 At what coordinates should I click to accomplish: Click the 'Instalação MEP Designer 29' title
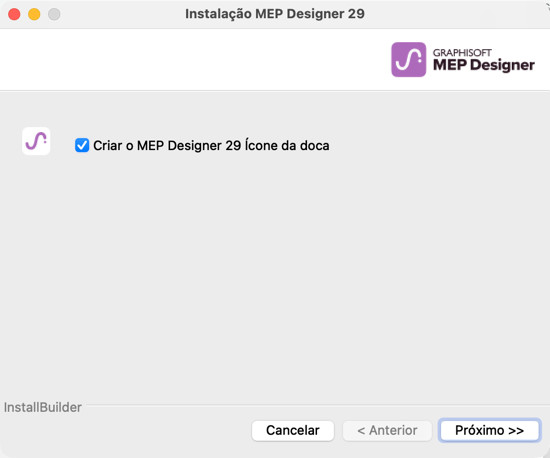click(275, 14)
